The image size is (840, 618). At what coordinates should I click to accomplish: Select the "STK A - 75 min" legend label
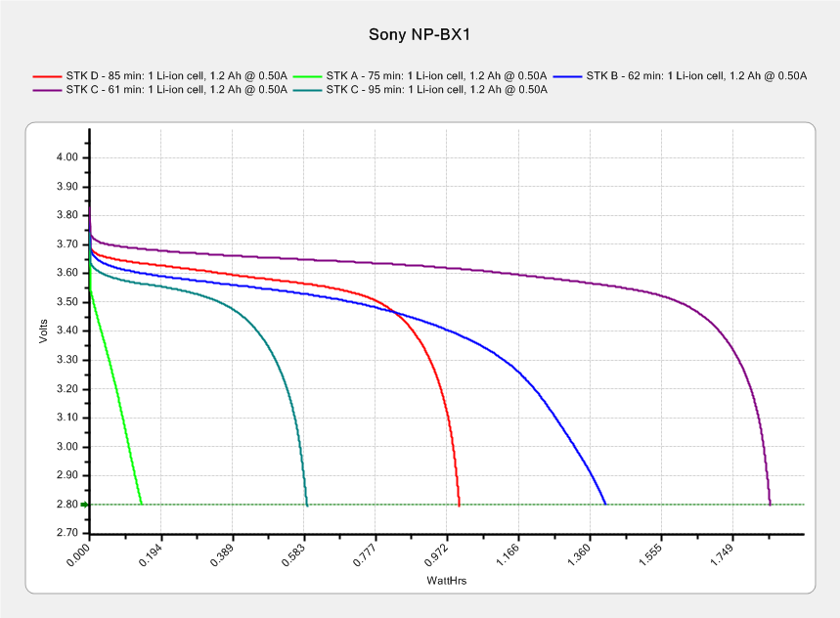coord(436,75)
